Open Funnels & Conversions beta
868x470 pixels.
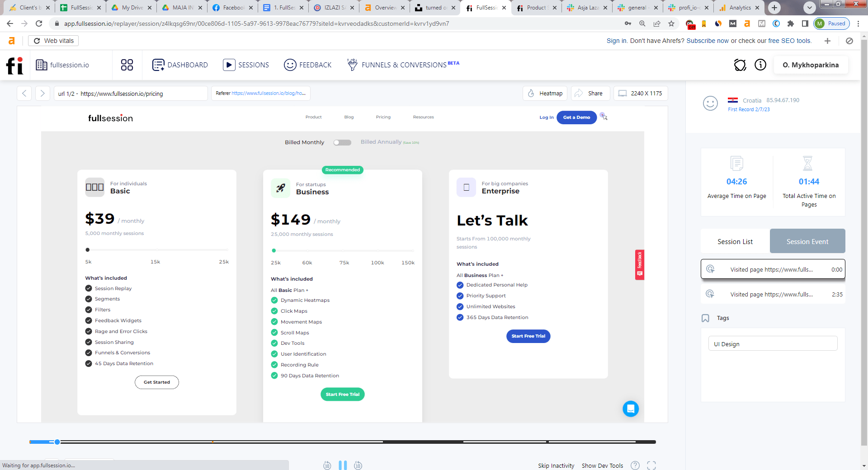pos(403,65)
